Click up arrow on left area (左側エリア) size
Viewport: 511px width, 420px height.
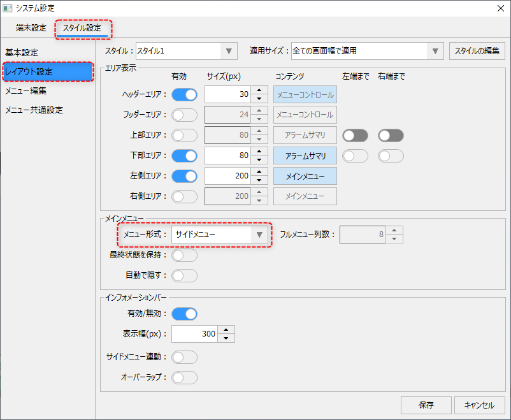[259, 172]
